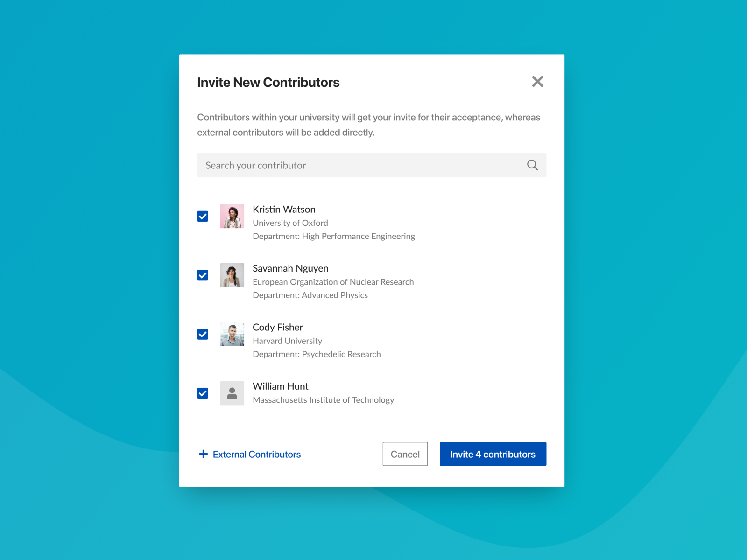The height and width of the screenshot is (560, 747).
Task: Click Savannah Nguyen's profile photo
Action: [x=232, y=275]
